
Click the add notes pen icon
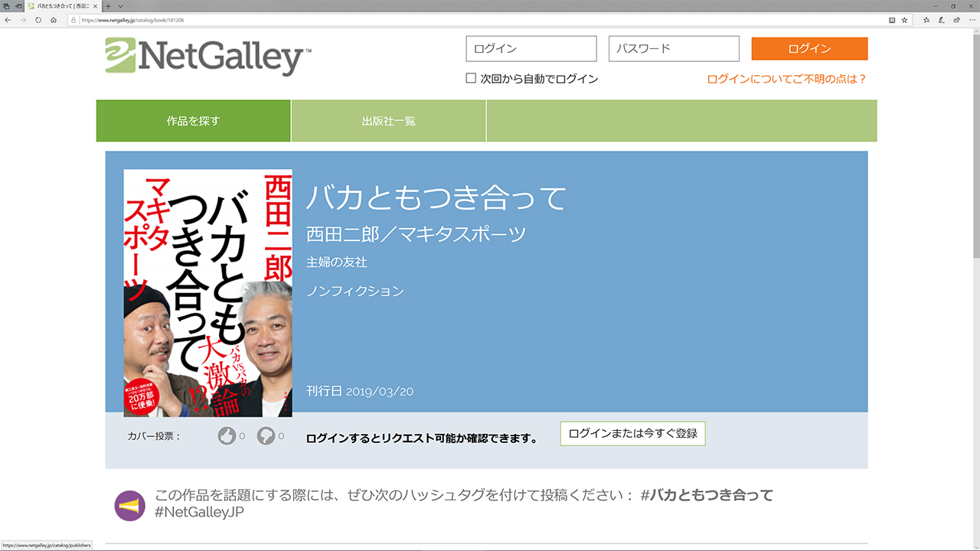point(942,20)
